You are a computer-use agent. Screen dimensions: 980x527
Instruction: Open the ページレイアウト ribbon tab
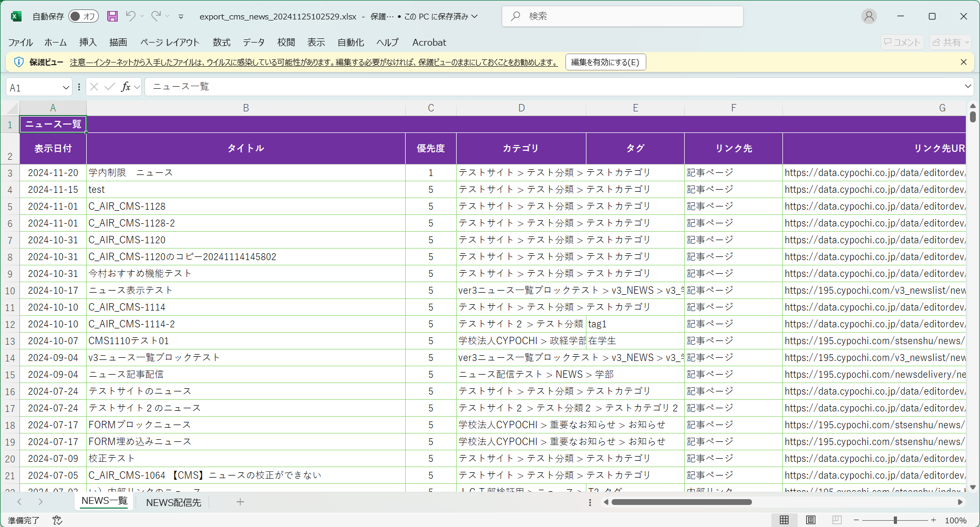tap(170, 43)
